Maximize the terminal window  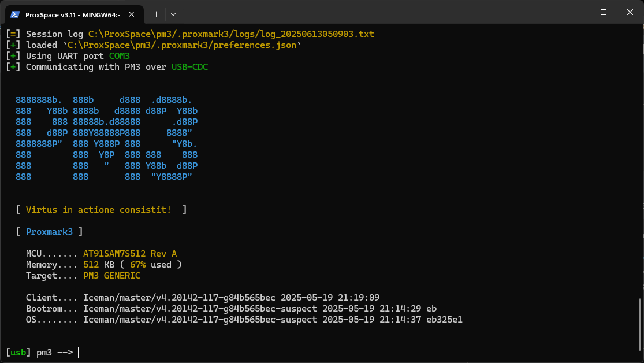tap(604, 12)
